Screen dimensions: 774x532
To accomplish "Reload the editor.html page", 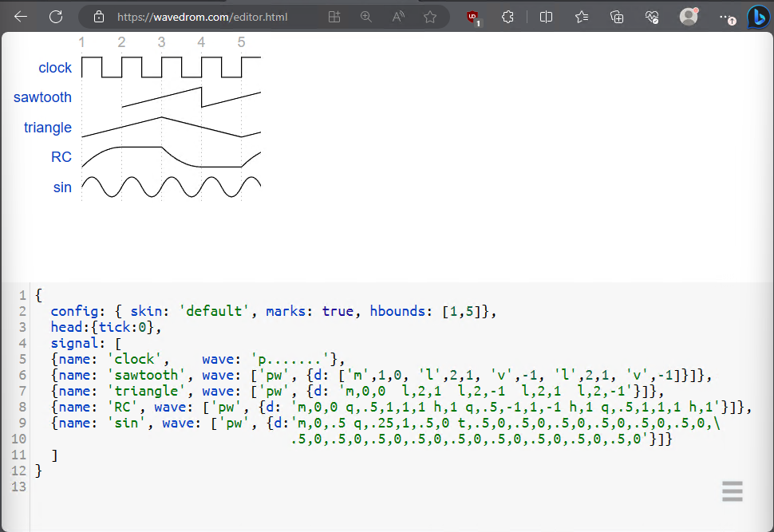I will (54, 17).
